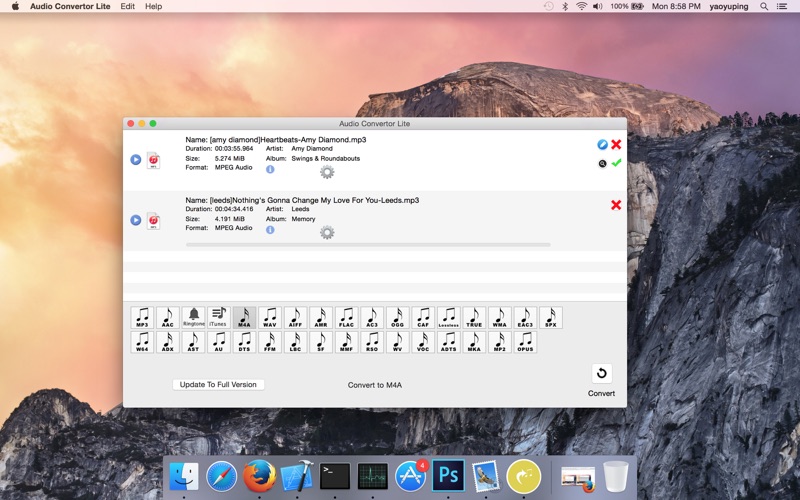
Task: Open the Help menu
Action: coord(153,6)
